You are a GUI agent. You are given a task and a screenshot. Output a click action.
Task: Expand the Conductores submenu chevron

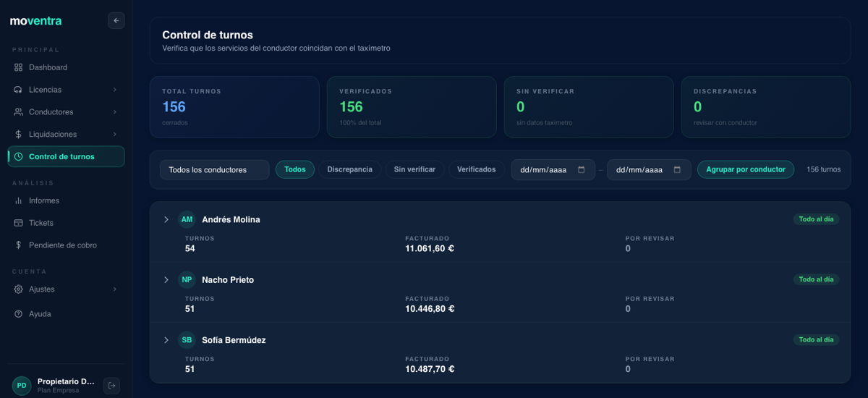pos(115,112)
